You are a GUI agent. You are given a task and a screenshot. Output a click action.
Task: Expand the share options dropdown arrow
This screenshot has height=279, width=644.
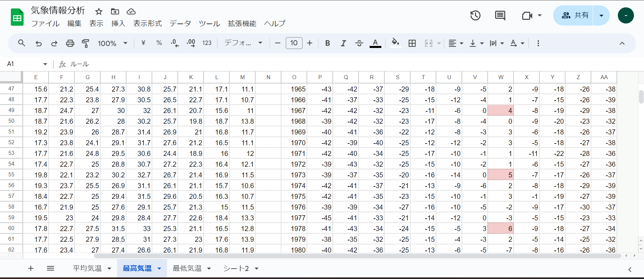pyautogui.click(x=601, y=15)
